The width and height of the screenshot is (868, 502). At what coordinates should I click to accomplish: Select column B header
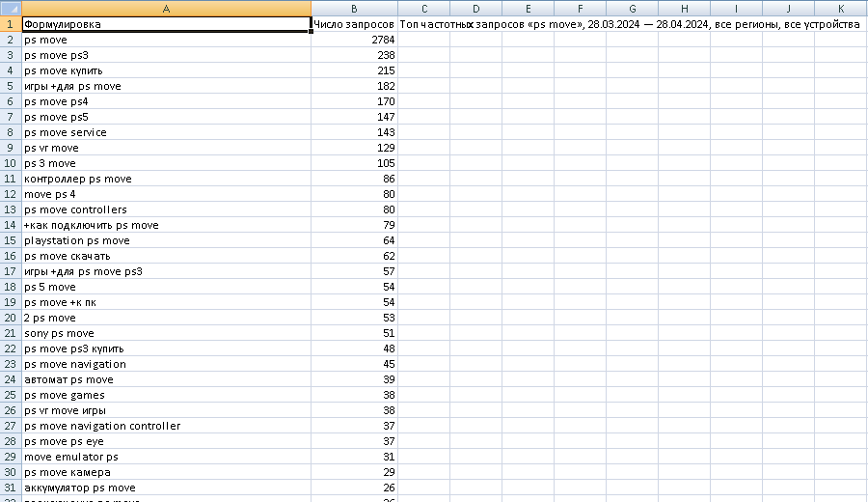click(354, 9)
